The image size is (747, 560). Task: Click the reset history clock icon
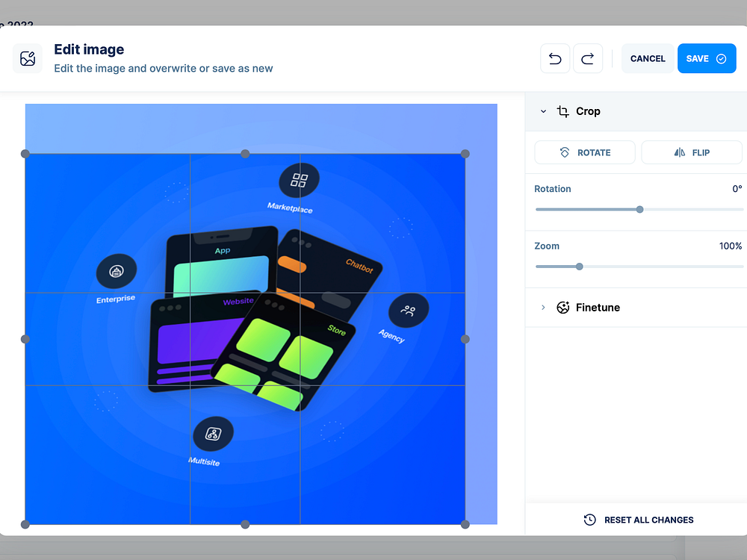(x=590, y=520)
